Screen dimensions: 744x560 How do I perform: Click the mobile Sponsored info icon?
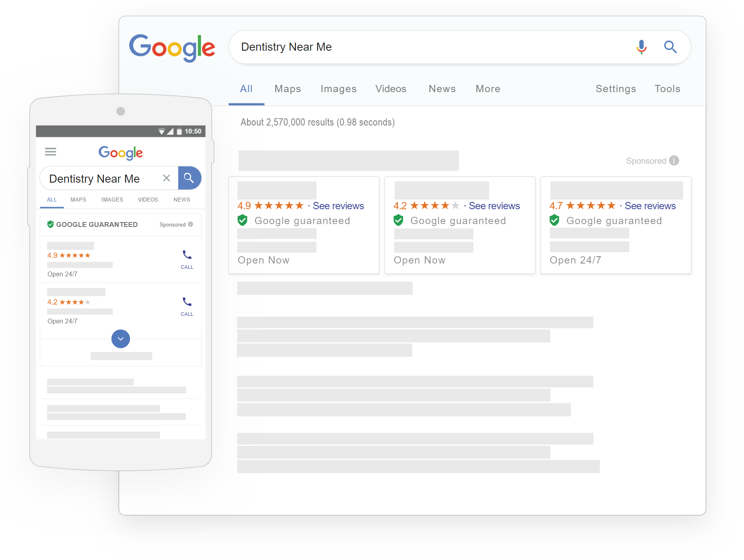coord(190,224)
